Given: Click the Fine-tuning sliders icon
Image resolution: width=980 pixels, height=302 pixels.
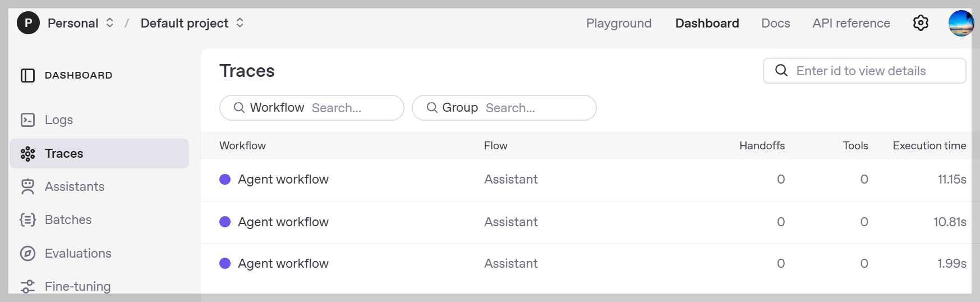Looking at the screenshot, I should coord(27,286).
